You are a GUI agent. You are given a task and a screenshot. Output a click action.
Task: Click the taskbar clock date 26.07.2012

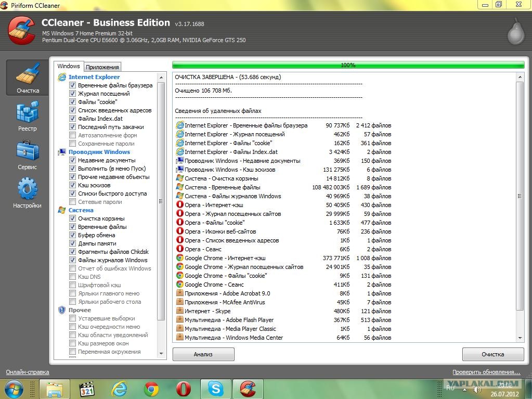click(x=504, y=394)
